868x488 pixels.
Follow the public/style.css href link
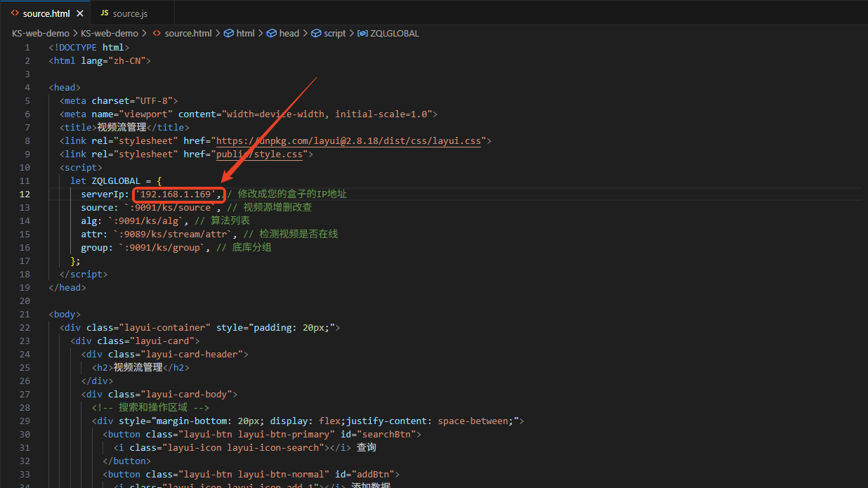point(259,154)
